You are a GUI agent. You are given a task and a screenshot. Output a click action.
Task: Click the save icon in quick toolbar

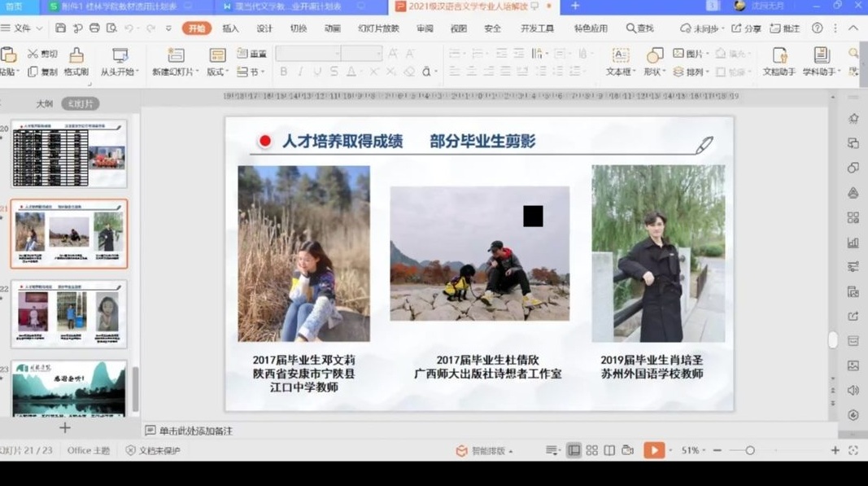pyautogui.click(x=61, y=28)
